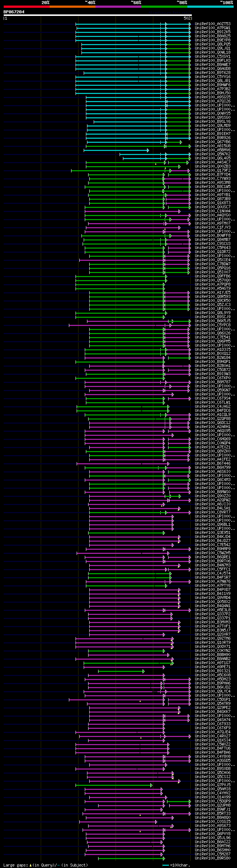Click the UniRef100_B9SLY6 label
The width and height of the screenshot is (237, 868).
coord(213,121)
